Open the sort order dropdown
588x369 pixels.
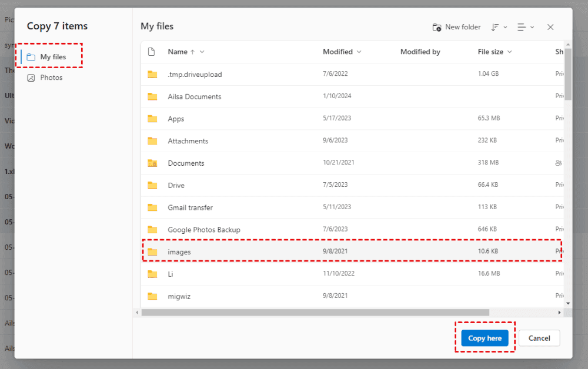[499, 27]
